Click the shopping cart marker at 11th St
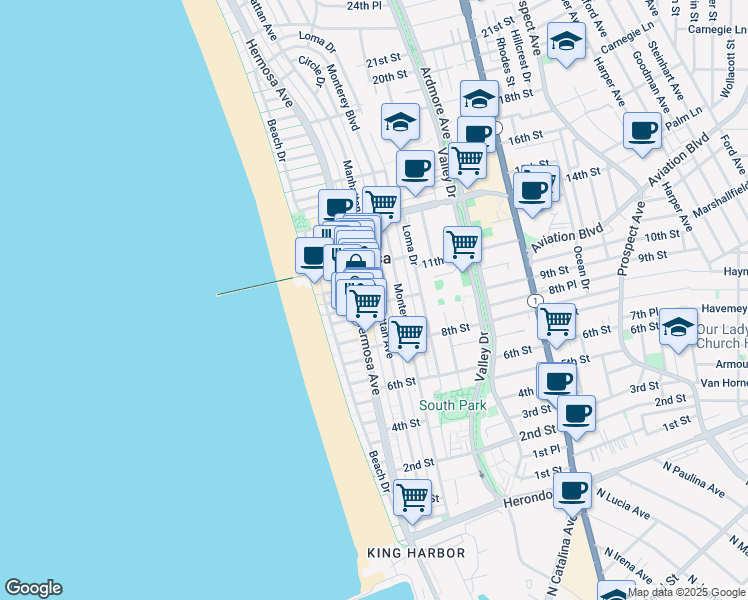 (462, 248)
